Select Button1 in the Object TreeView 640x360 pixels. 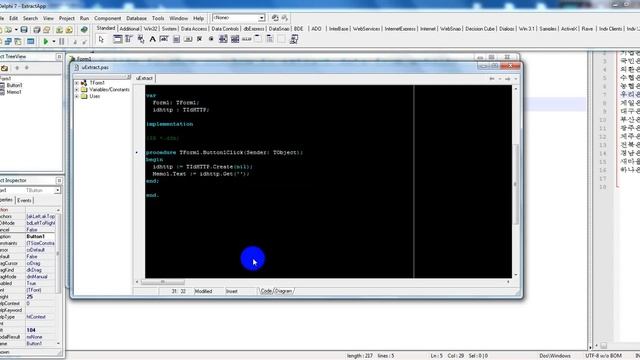14,85
